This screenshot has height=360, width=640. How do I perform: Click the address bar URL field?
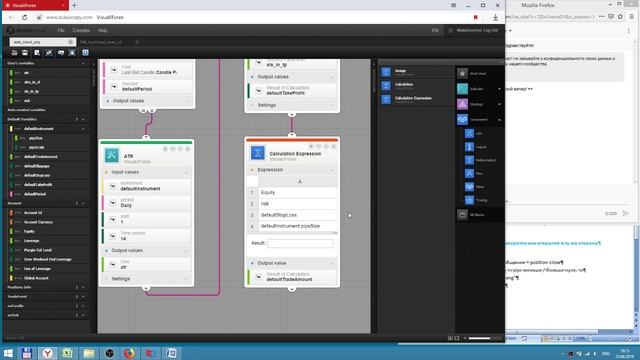pyautogui.click(x=253, y=18)
